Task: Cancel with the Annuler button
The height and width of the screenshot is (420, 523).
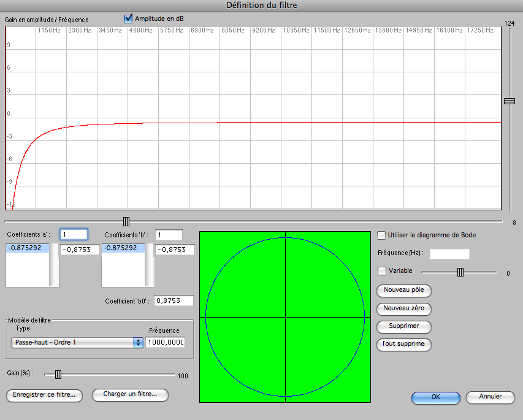Action: pyautogui.click(x=491, y=397)
